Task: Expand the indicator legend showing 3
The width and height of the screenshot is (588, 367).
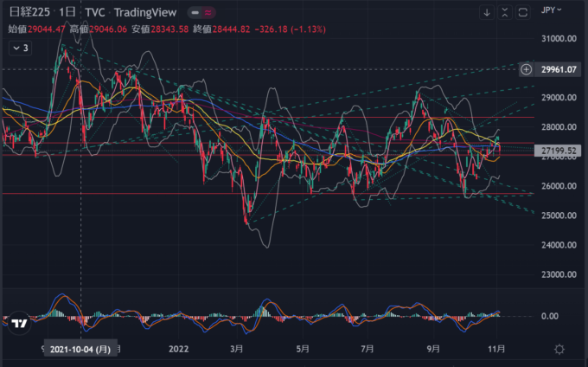Action: [19, 48]
